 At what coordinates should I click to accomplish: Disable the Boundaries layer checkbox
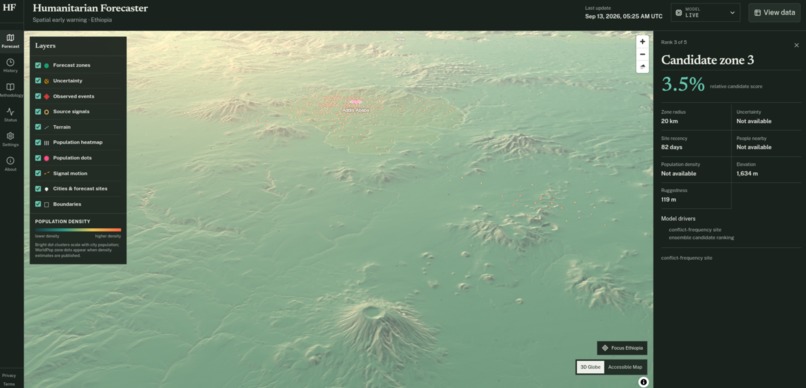coord(38,204)
